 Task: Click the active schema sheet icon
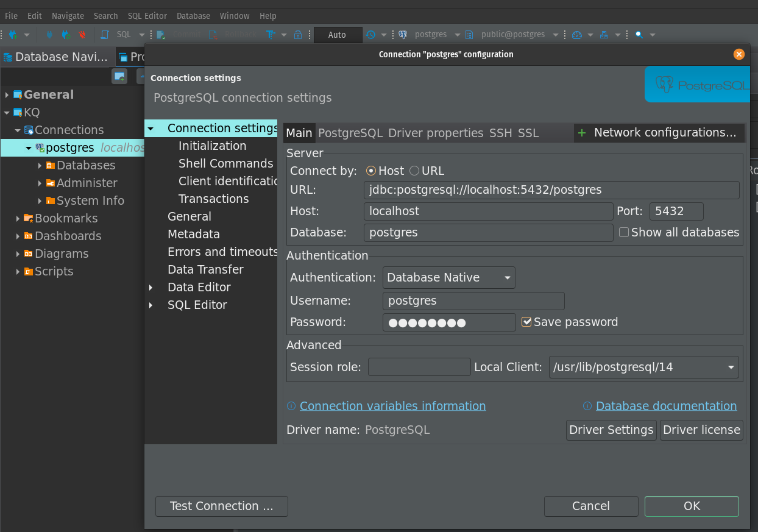[469, 35]
